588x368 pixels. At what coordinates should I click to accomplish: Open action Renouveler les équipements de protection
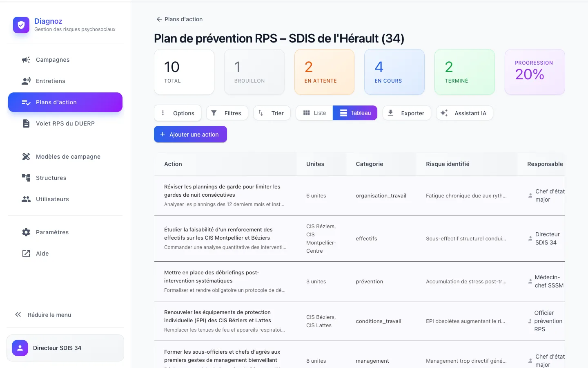pos(218,316)
